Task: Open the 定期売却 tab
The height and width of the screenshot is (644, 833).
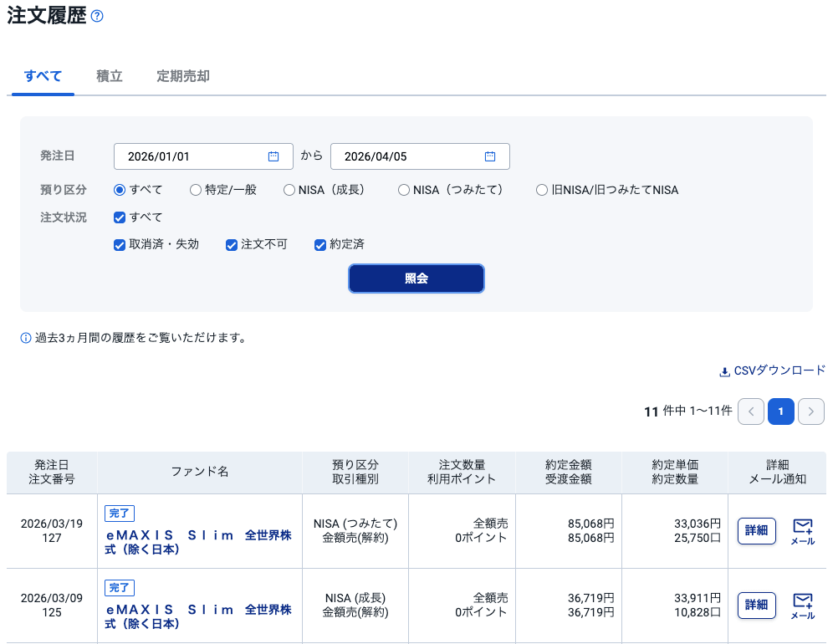Action: [x=183, y=76]
